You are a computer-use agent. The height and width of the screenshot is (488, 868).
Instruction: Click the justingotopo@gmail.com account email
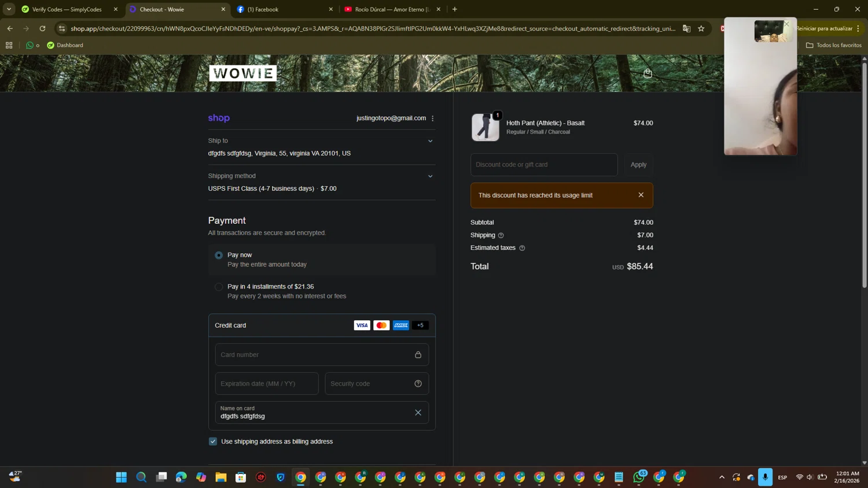tap(391, 118)
